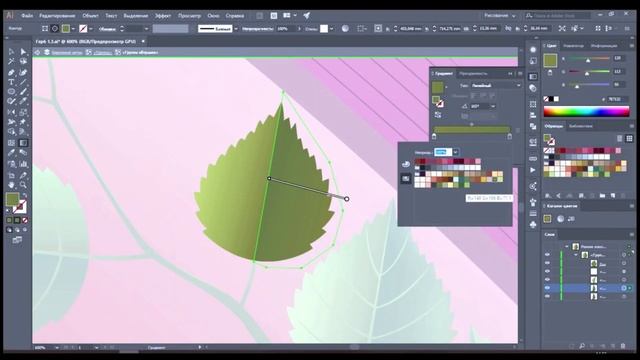Select the Shape Builder tool

pos(11,132)
